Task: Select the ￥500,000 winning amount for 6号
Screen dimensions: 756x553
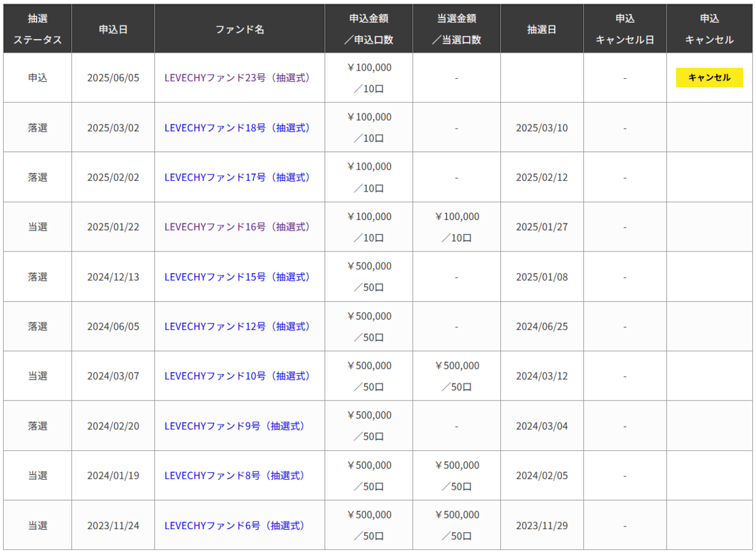Action: [457, 515]
